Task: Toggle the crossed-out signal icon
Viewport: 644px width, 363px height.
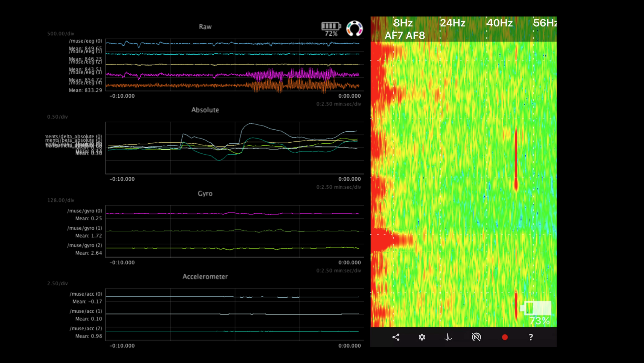Action: [x=476, y=337]
